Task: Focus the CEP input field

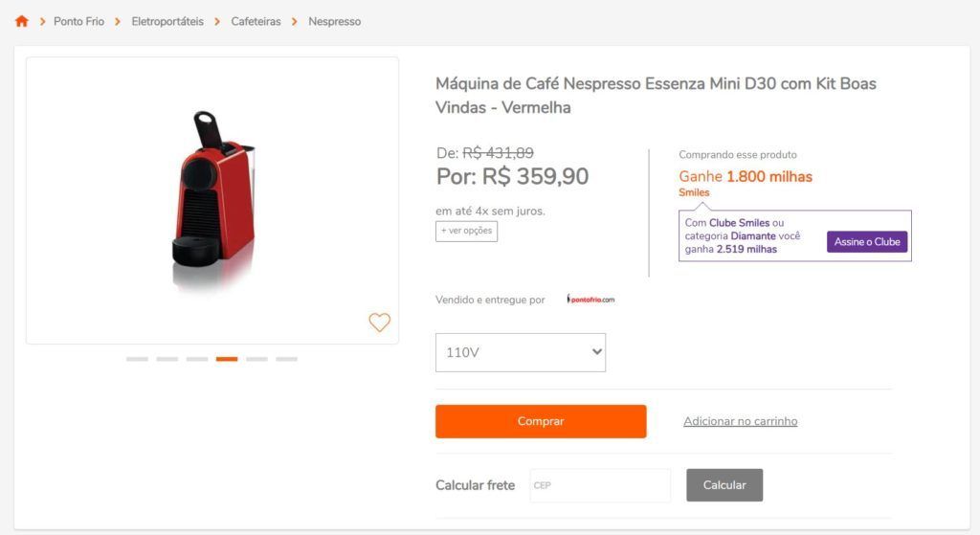Action: (x=600, y=485)
